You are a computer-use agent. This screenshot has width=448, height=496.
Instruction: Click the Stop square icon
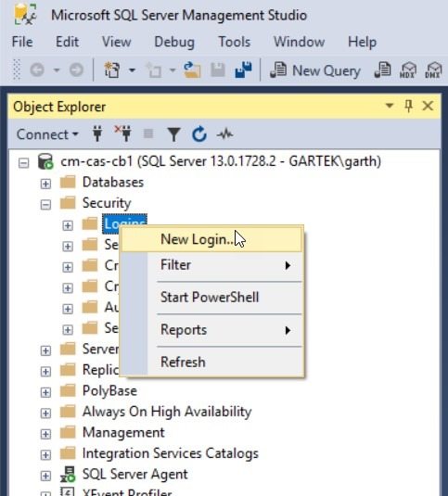[148, 134]
